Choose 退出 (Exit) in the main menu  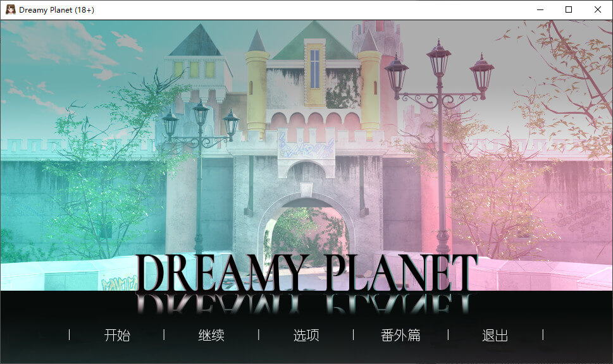pos(495,336)
